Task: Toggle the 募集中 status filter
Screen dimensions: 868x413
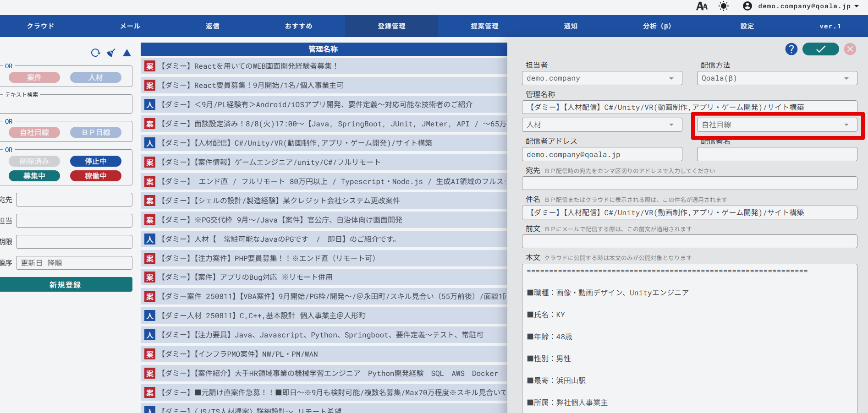Action: (x=34, y=176)
